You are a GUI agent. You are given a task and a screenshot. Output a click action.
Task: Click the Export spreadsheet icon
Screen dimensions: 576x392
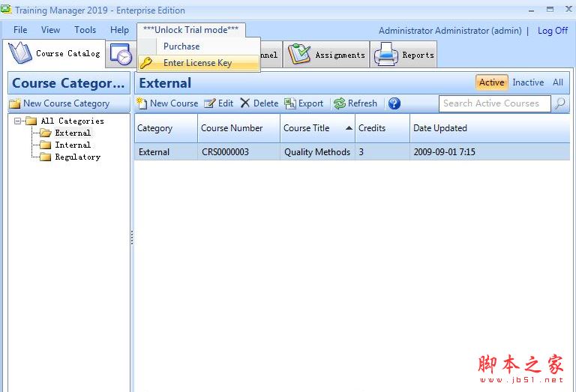289,103
